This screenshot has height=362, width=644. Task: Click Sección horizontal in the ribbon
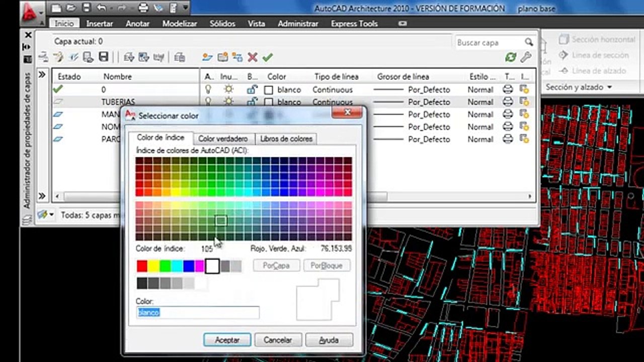coord(597,39)
